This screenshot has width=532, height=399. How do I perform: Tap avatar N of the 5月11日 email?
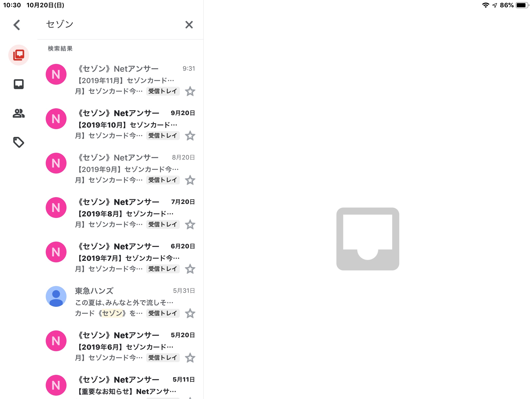tap(56, 385)
